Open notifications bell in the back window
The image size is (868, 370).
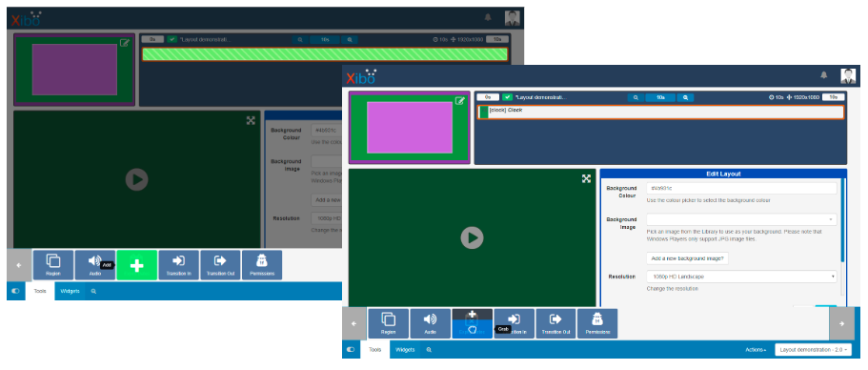pos(488,17)
